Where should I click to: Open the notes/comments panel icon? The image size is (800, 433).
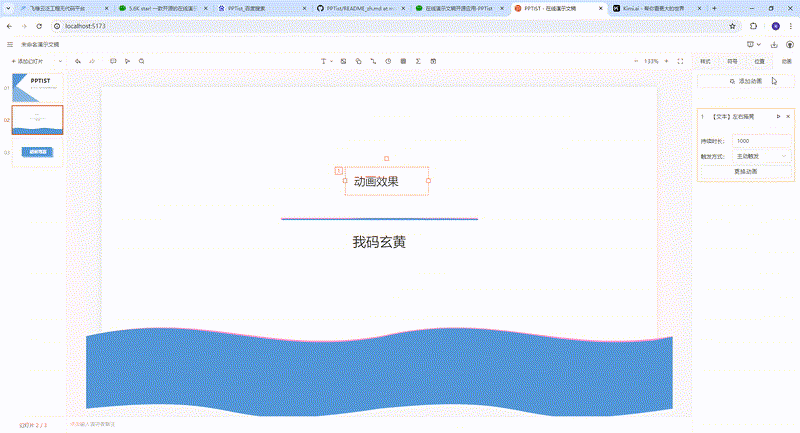click(113, 61)
